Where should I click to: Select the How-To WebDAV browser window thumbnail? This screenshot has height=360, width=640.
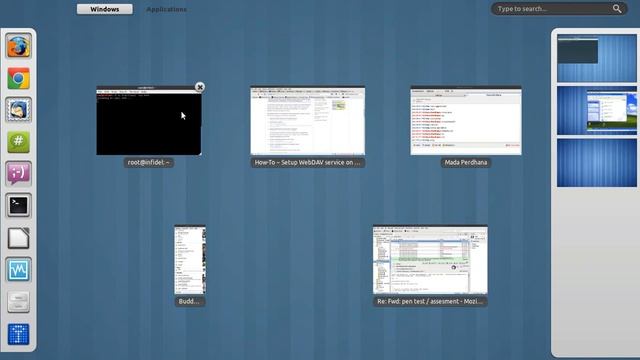pyautogui.click(x=308, y=120)
